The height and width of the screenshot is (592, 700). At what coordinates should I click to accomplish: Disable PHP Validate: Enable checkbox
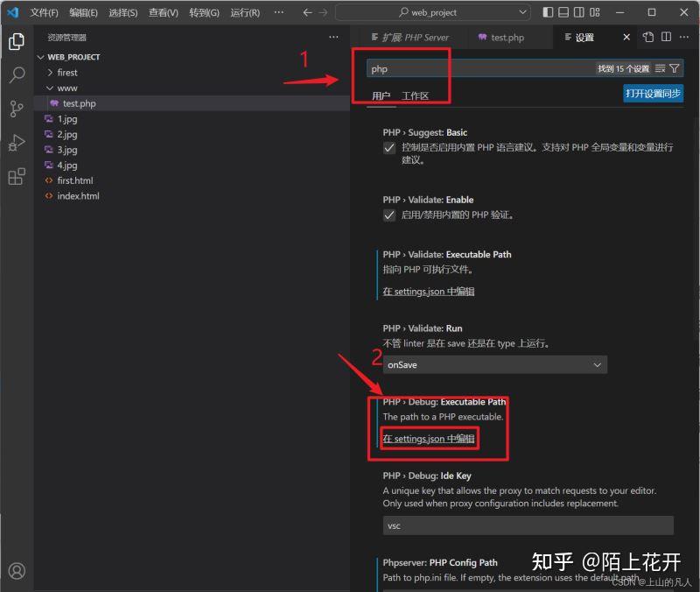click(x=389, y=215)
